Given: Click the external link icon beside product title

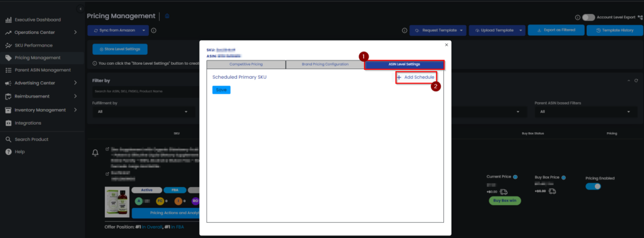Looking at the screenshot, I should tap(107, 149).
